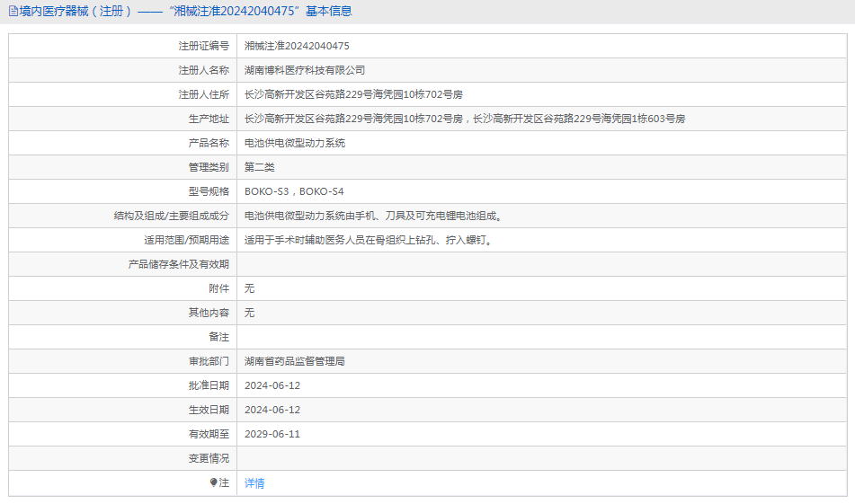Select 批准日期 value 2024-06-12

click(x=272, y=385)
